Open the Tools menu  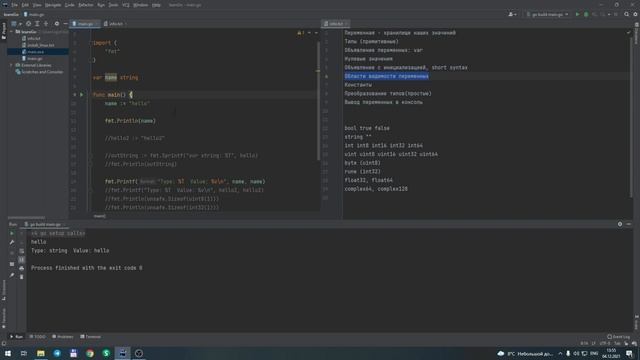pyautogui.click(x=113, y=5)
